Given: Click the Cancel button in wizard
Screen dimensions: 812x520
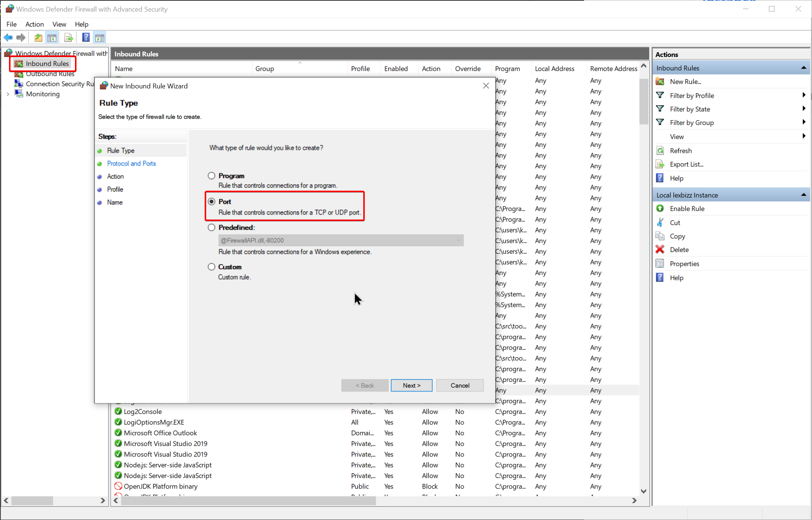Looking at the screenshot, I should [460, 385].
